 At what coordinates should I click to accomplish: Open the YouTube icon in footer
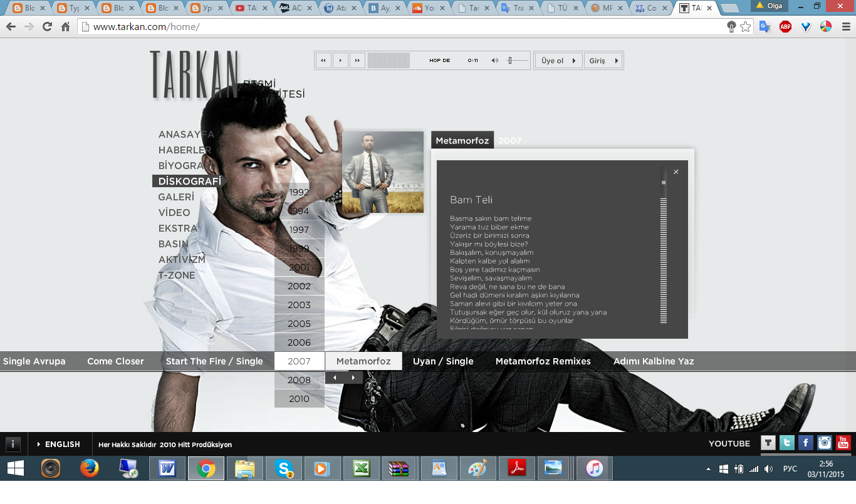point(843,443)
